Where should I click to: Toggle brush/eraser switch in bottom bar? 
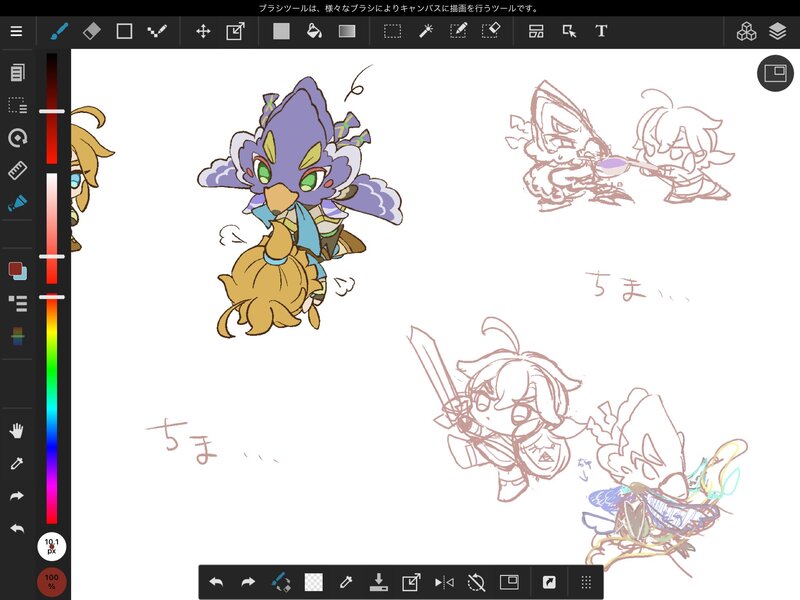[x=281, y=582]
